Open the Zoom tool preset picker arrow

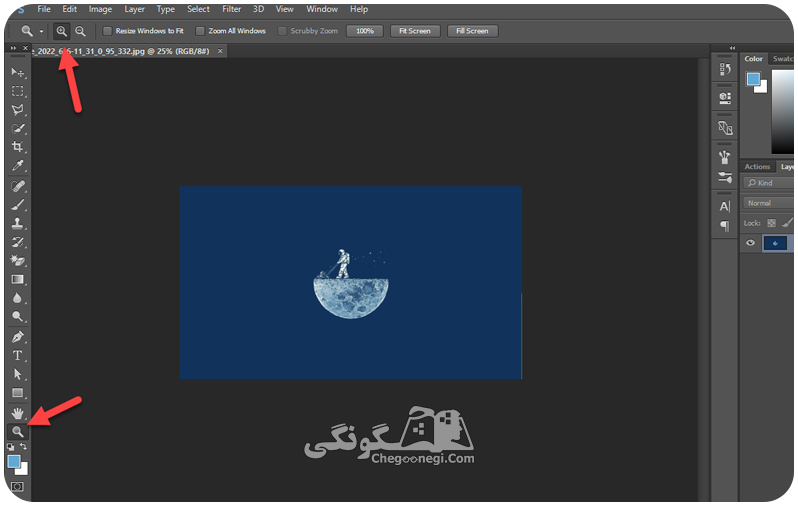[x=41, y=32]
